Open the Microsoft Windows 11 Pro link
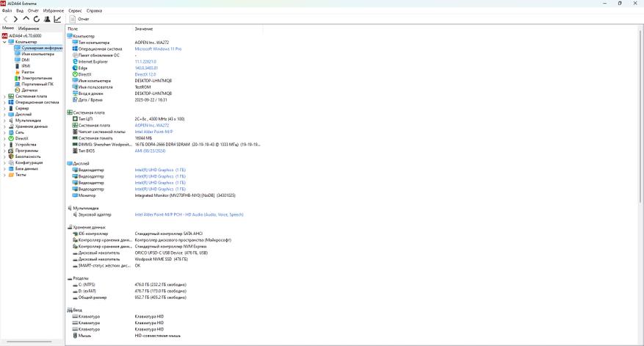This screenshot has width=644, height=346. (158, 49)
